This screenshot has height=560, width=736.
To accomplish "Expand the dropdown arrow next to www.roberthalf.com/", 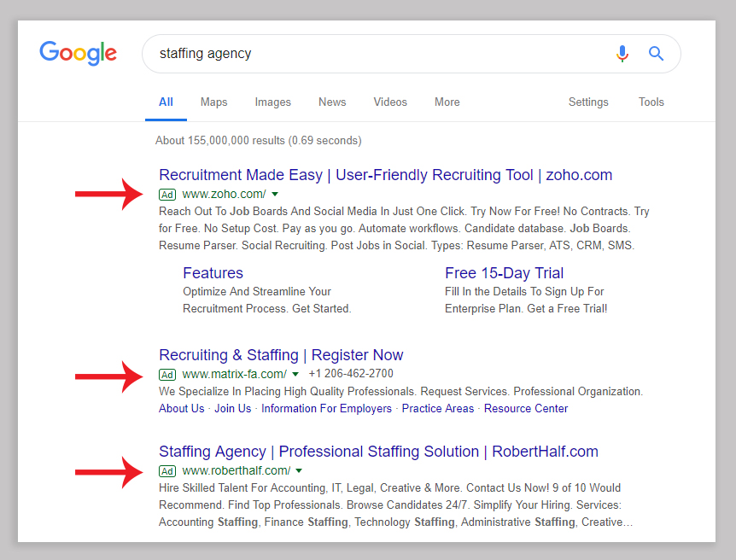I will tap(299, 470).
